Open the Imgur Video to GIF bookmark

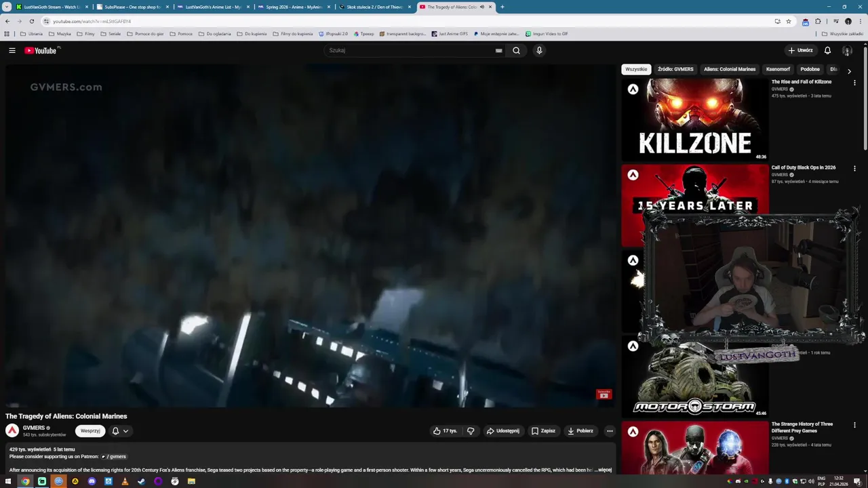click(x=547, y=33)
